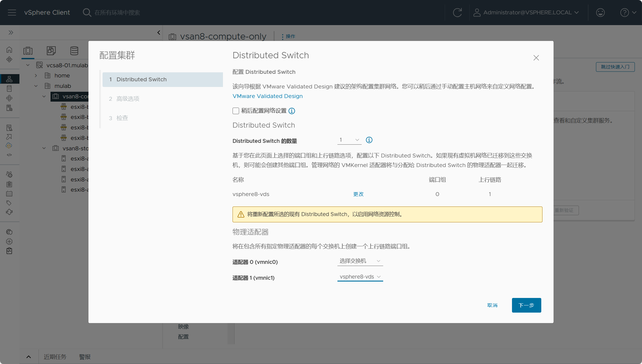Open Distributed Switch 的数量 dropdown
The image size is (642, 364).
point(349,140)
